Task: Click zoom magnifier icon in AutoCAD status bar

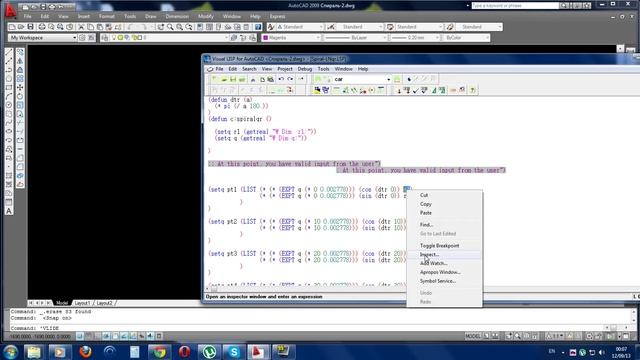Action: click(x=518, y=336)
